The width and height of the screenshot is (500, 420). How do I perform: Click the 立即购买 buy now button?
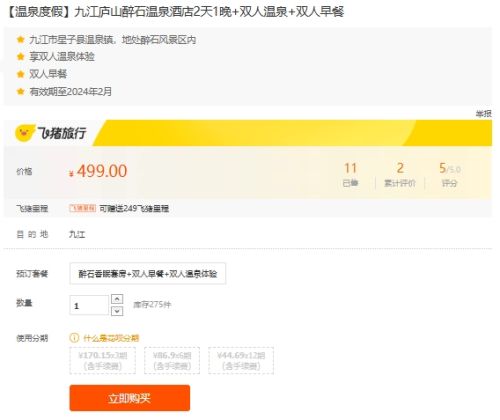point(130,398)
